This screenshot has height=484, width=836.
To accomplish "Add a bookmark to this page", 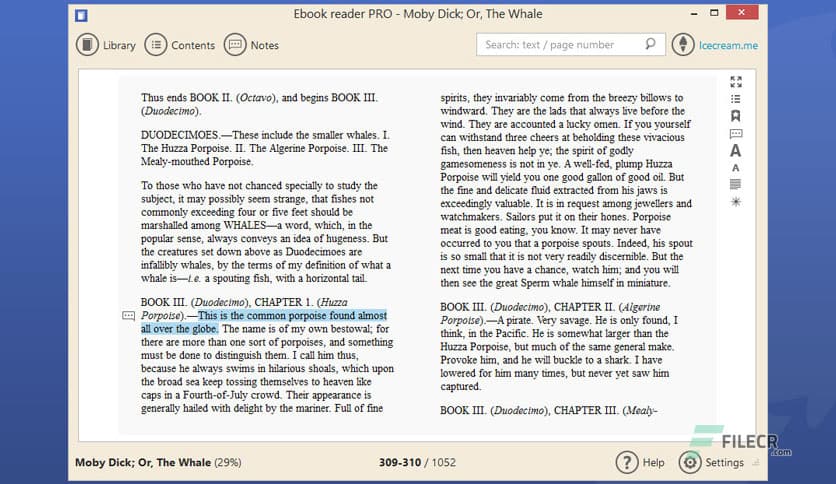I will click(736, 116).
